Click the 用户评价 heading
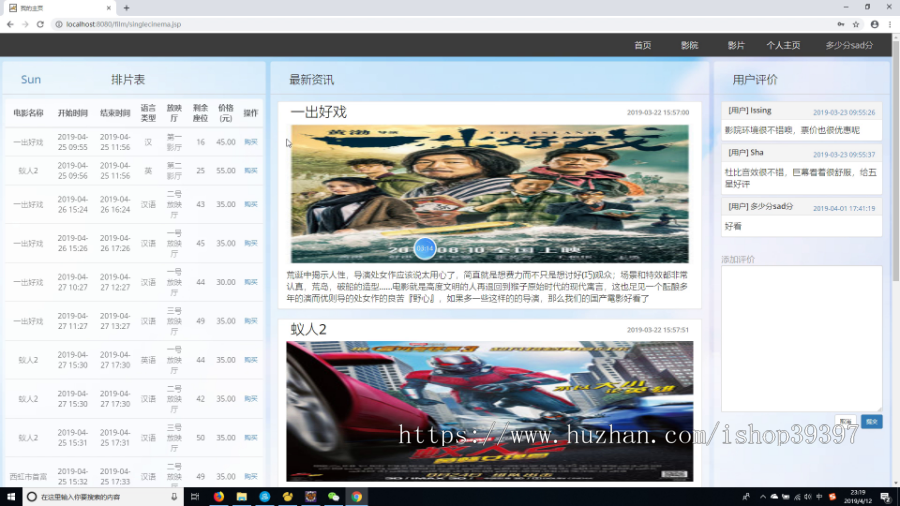 coord(755,80)
